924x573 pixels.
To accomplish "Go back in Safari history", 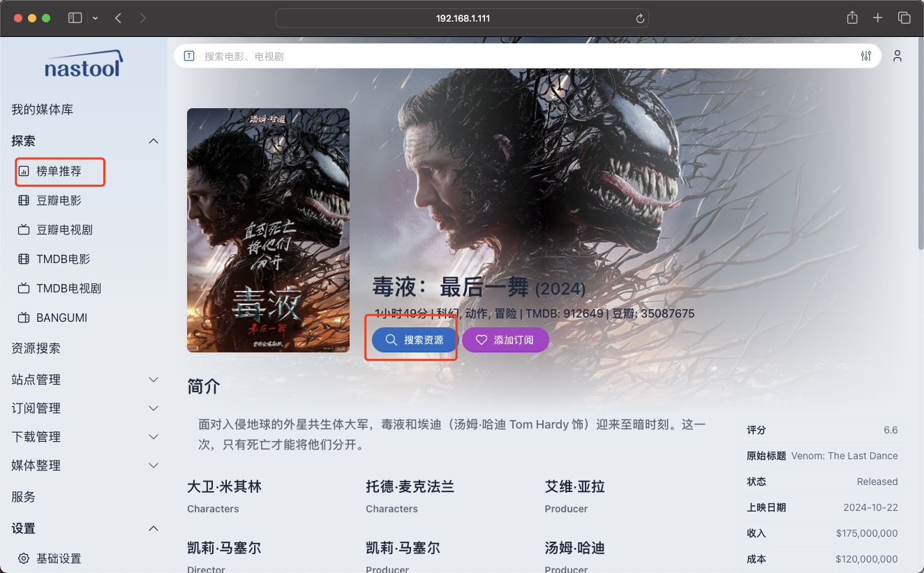I will 118,18.
